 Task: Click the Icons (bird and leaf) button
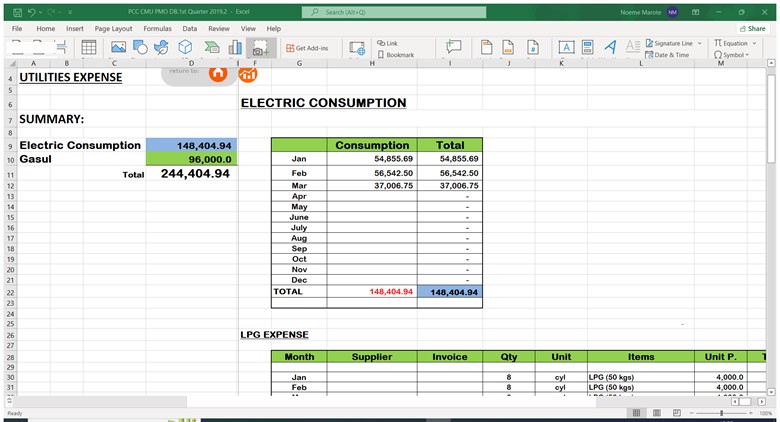coord(161,48)
